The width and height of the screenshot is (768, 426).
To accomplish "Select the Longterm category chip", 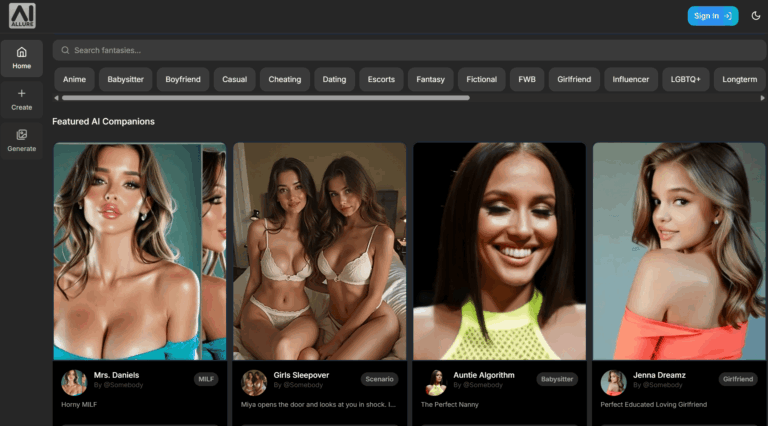I will 740,79.
